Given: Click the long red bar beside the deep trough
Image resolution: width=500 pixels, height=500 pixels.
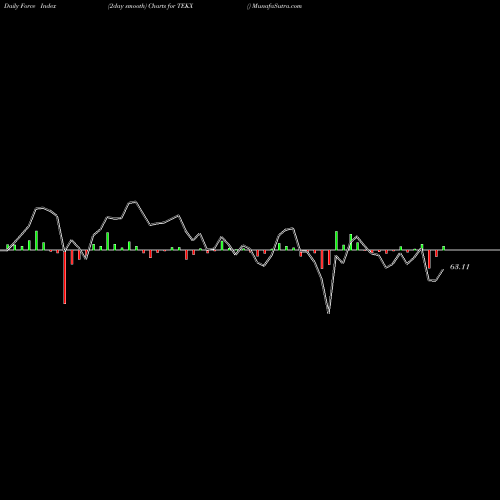Looking at the screenshot, I should point(322,259).
